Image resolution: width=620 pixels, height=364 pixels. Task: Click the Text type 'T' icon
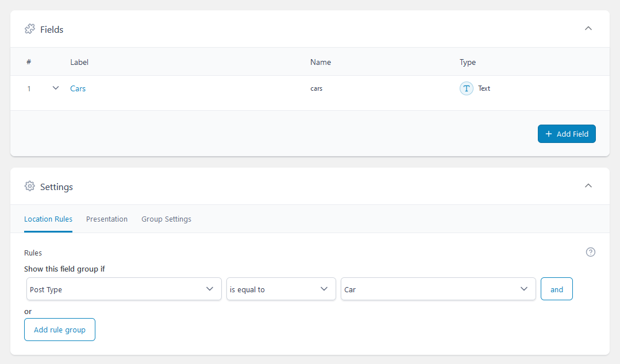point(467,88)
